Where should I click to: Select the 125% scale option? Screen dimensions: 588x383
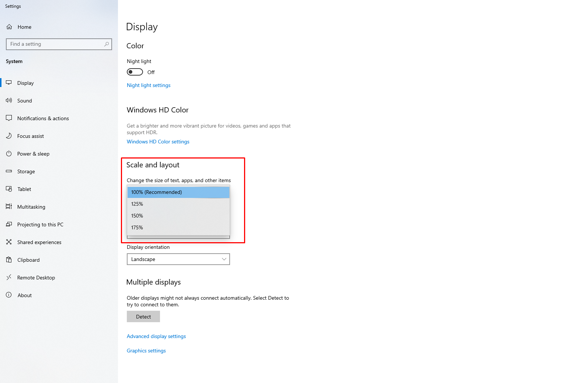tap(178, 204)
